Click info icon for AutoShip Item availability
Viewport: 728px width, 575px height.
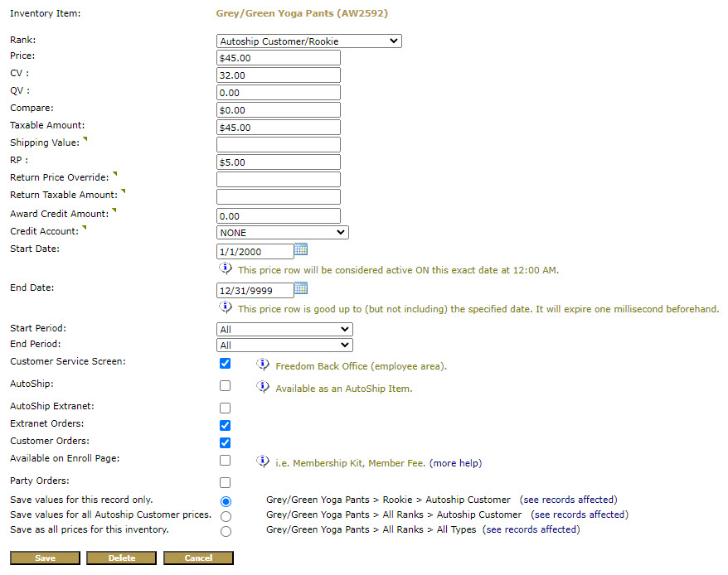(x=263, y=387)
